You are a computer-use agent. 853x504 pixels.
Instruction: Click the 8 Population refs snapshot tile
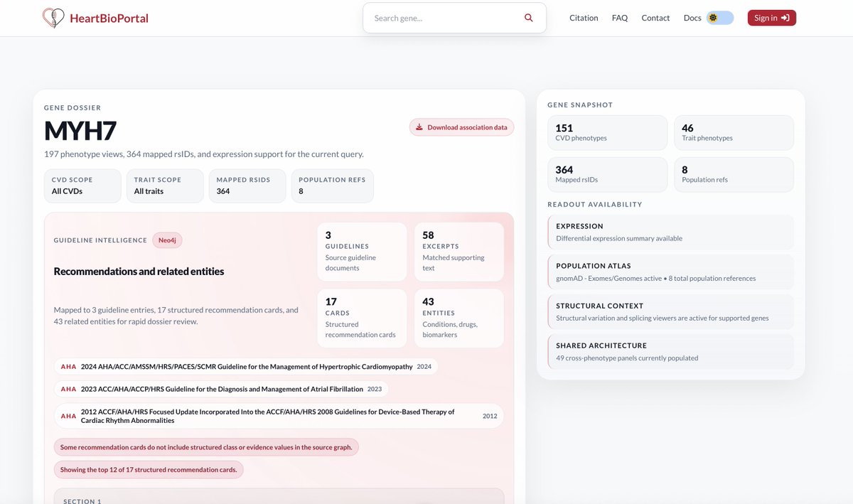tap(734, 174)
